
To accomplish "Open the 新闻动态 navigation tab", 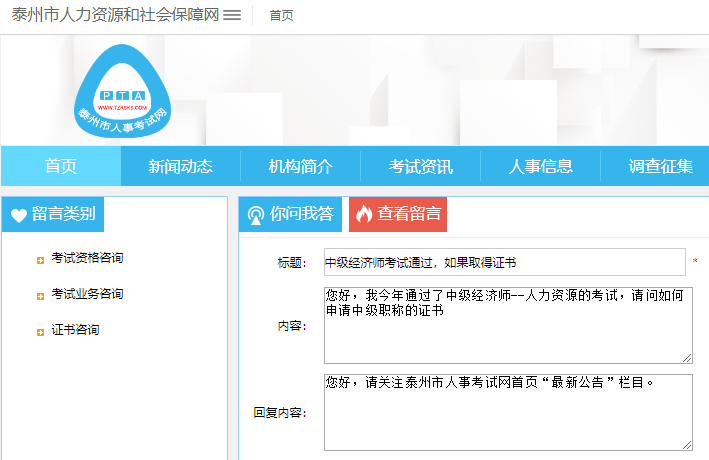I will point(181,166).
